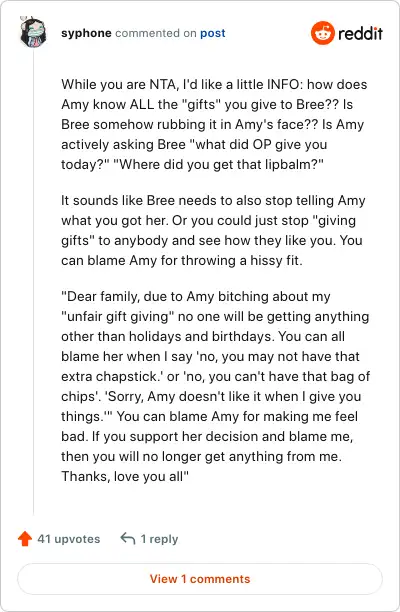Screen dimensions: 400x612
Task: Click the paragraph starting "Dear family, due to Amy"
Action: click(x=215, y=386)
